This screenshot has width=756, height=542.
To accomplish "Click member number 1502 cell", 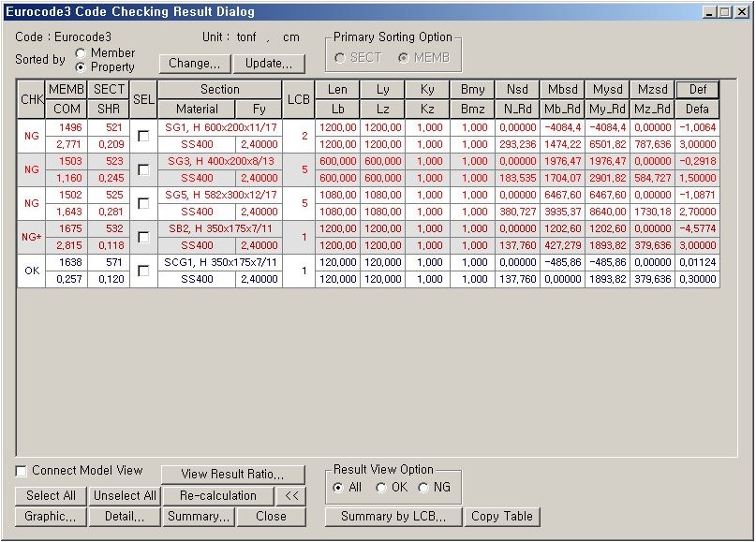I will (x=67, y=195).
